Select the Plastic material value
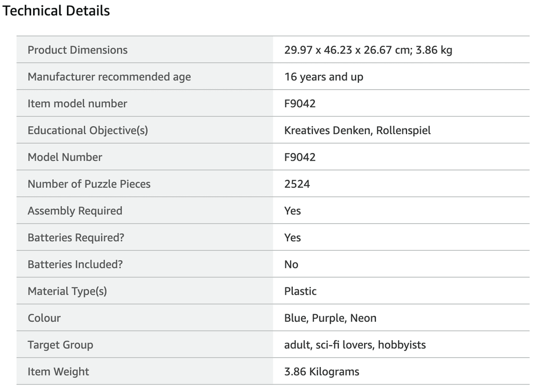 (300, 291)
